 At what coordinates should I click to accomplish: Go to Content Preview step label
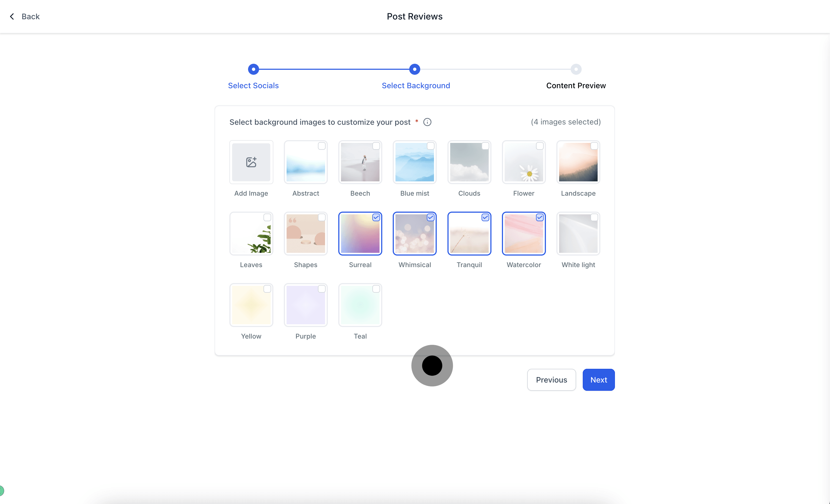(x=576, y=85)
